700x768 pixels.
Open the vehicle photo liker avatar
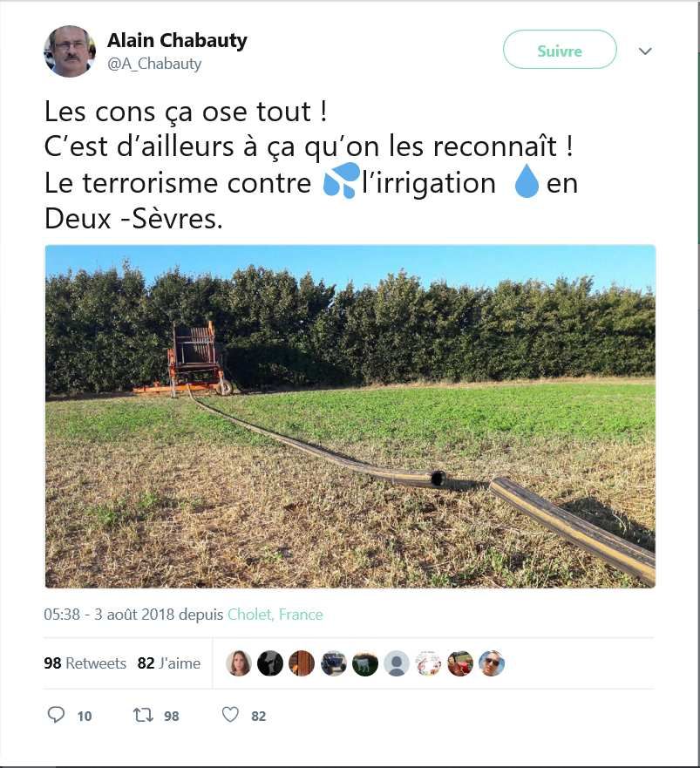(x=334, y=663)
